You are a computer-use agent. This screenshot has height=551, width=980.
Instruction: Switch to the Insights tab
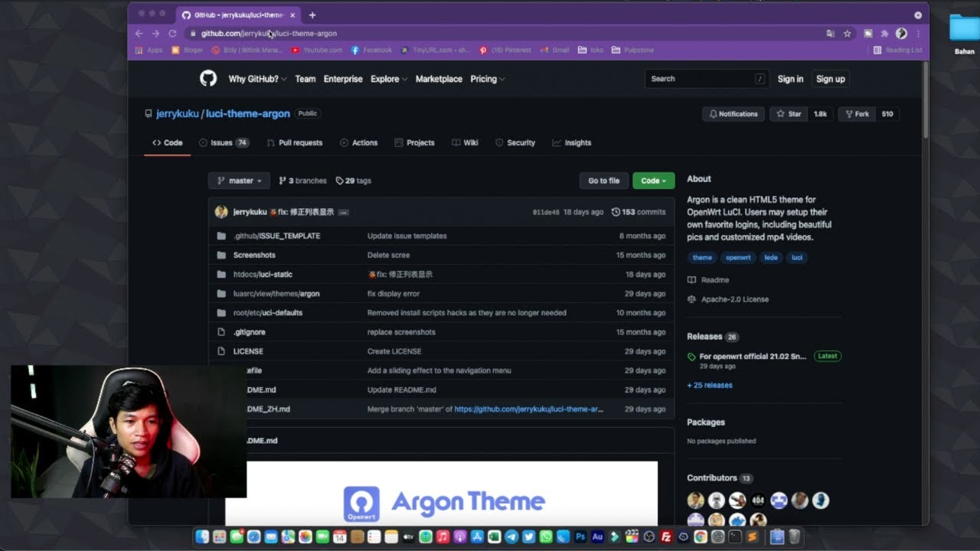[572, 142]
